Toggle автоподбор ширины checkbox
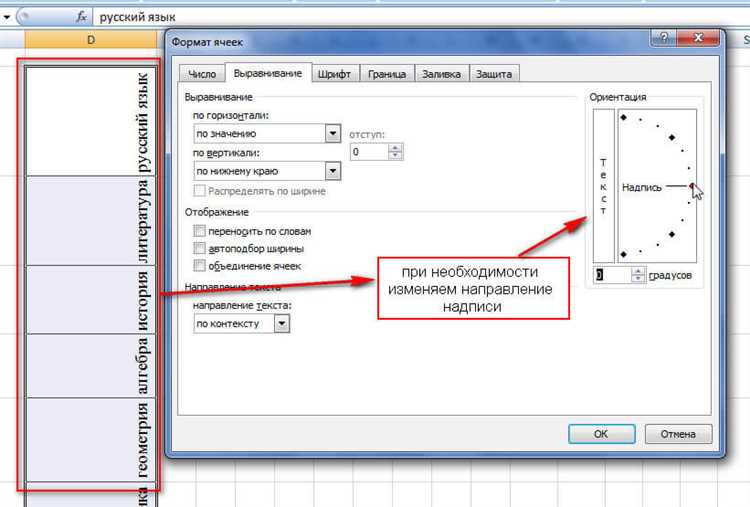The width and height of the screenshot is (750, 507). [x=201, y=248]
